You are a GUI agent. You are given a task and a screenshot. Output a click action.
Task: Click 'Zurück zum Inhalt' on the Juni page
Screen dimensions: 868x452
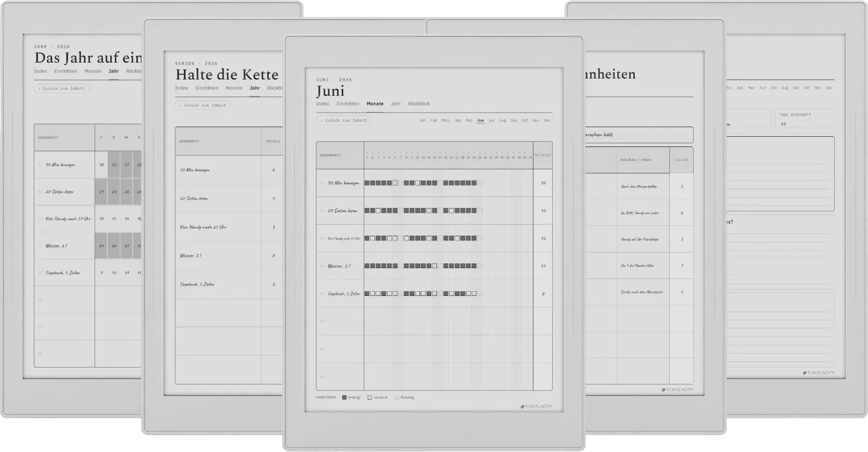[344, 120]
